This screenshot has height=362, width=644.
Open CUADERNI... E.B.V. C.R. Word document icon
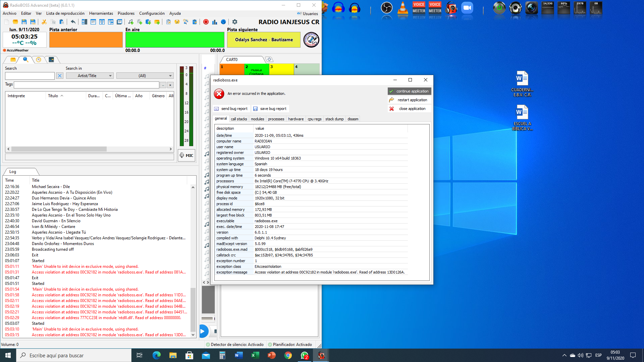pyautogui.click(x=522, y=84)
